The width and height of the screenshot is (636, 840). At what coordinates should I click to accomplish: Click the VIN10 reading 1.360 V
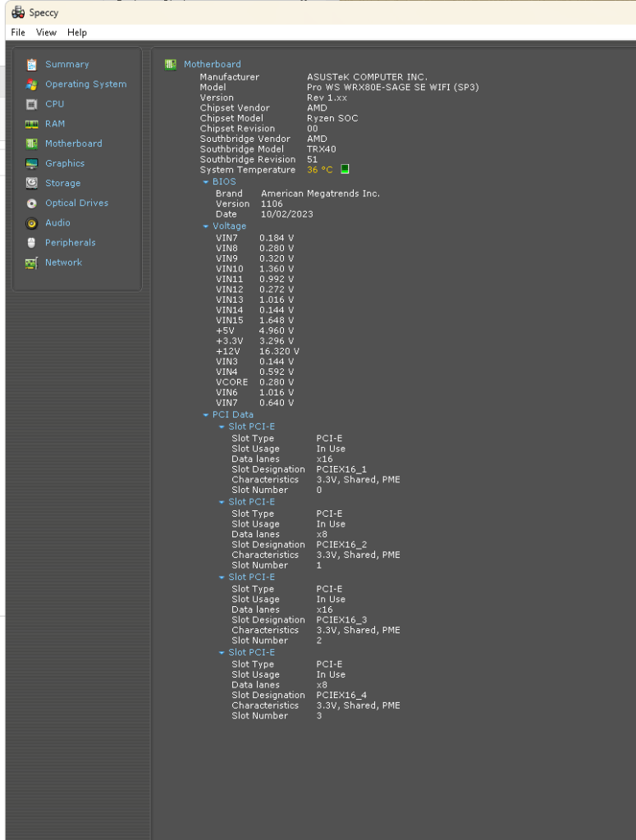pyautogui.click(x=277, y=269)
